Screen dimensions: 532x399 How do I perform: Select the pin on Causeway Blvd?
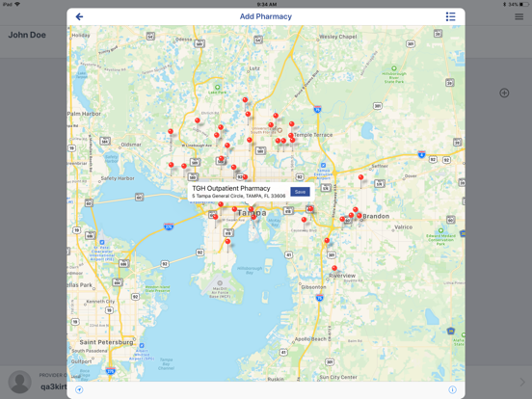tap(304, 220)
